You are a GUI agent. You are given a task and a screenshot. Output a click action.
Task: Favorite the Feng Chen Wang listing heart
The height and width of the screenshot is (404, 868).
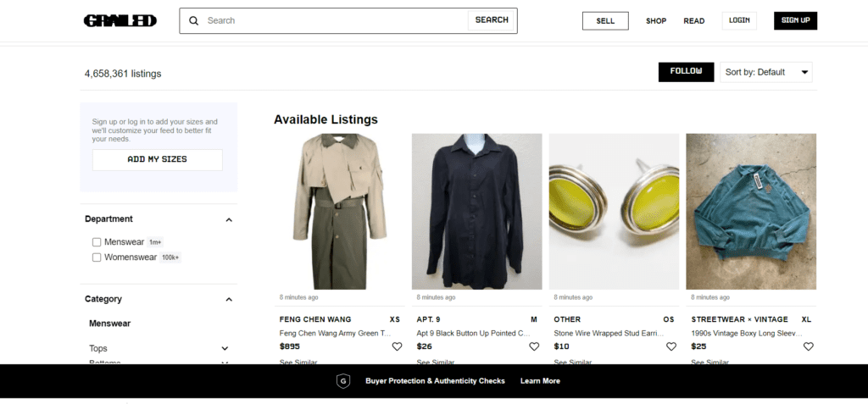pos(397,346)
